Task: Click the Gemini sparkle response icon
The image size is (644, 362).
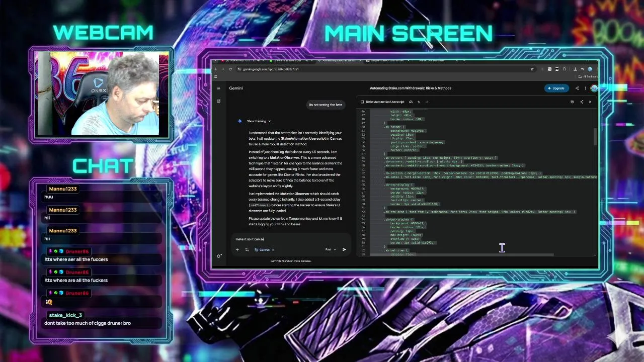Action: (239, 121)
